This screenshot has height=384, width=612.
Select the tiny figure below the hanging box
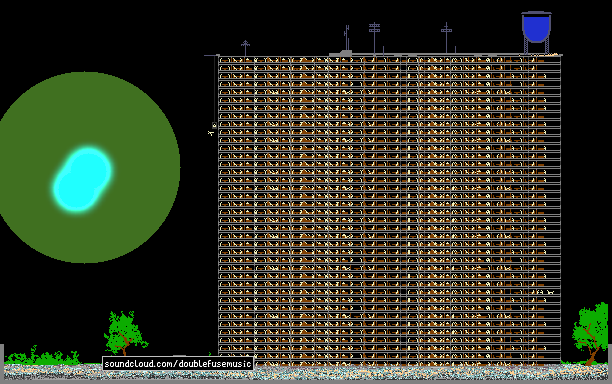(x=211, y=133)
